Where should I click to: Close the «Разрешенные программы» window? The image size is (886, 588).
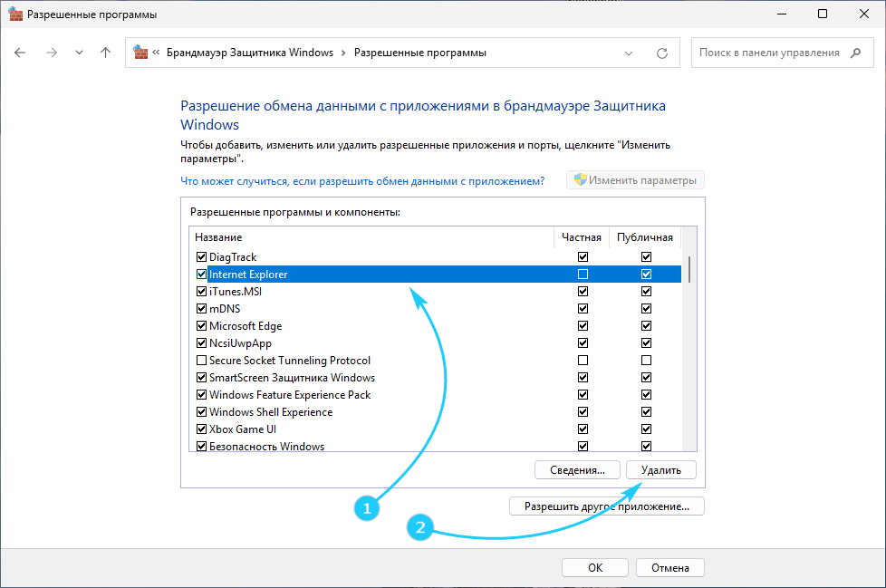tap(864, 14)
